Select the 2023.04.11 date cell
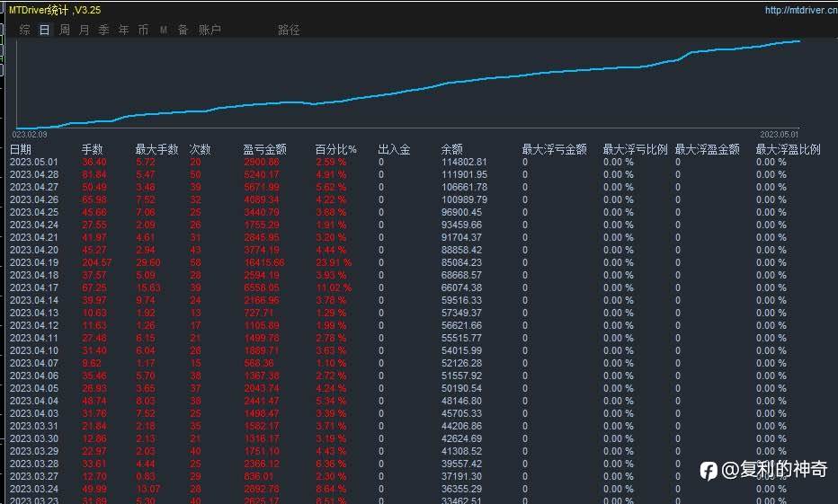The height and width of the screenshot is (504, 838). pos(33,338)
